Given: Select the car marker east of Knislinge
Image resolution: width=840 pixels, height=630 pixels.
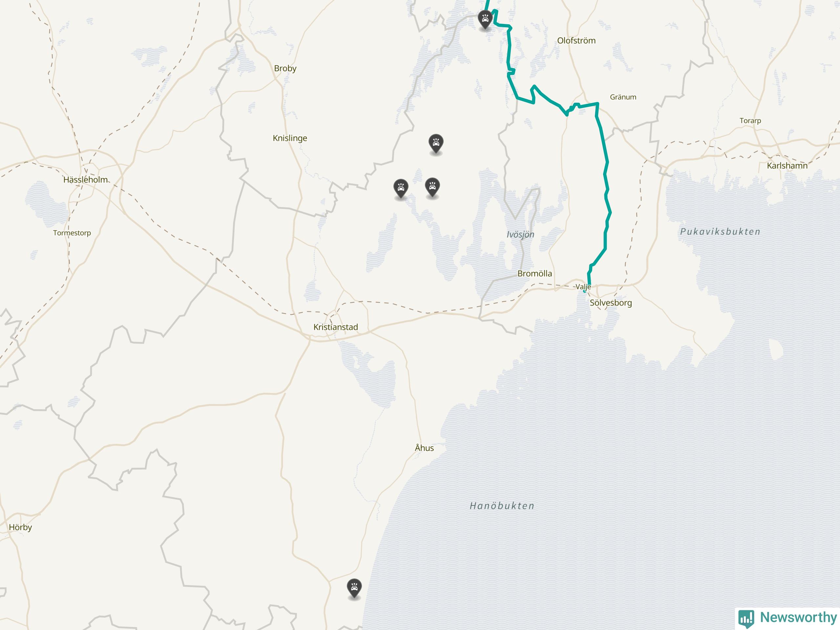Looking at the screenshot, I should [x=435, y=143].
